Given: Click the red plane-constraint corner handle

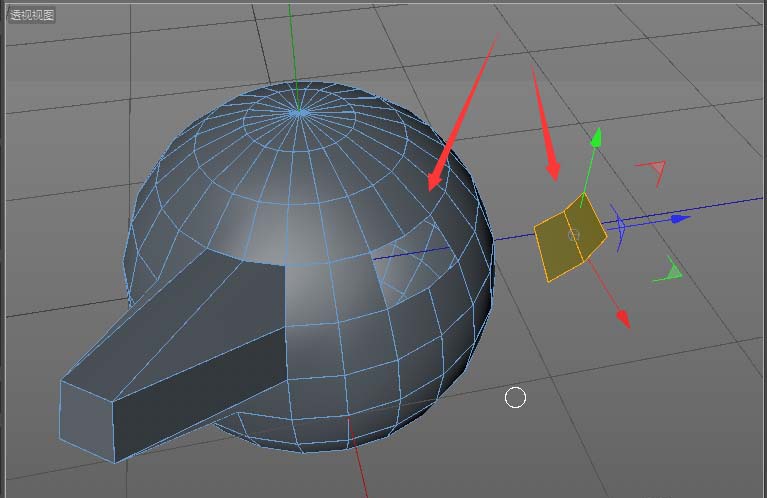Looking at the screenshot, I should 653,171.
